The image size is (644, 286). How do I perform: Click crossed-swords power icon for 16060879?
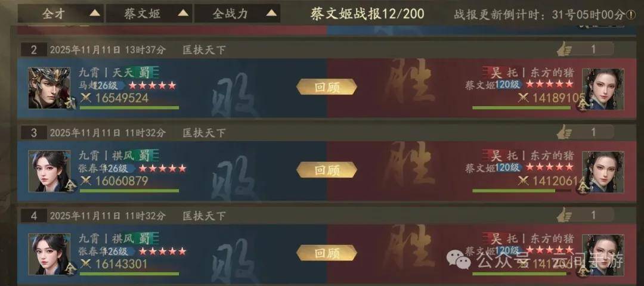coord(85,181)
